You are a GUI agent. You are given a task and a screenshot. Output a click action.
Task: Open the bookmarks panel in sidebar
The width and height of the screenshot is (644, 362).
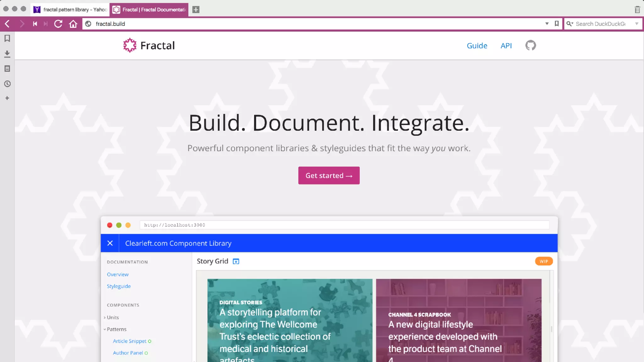[x=7, y=38]
